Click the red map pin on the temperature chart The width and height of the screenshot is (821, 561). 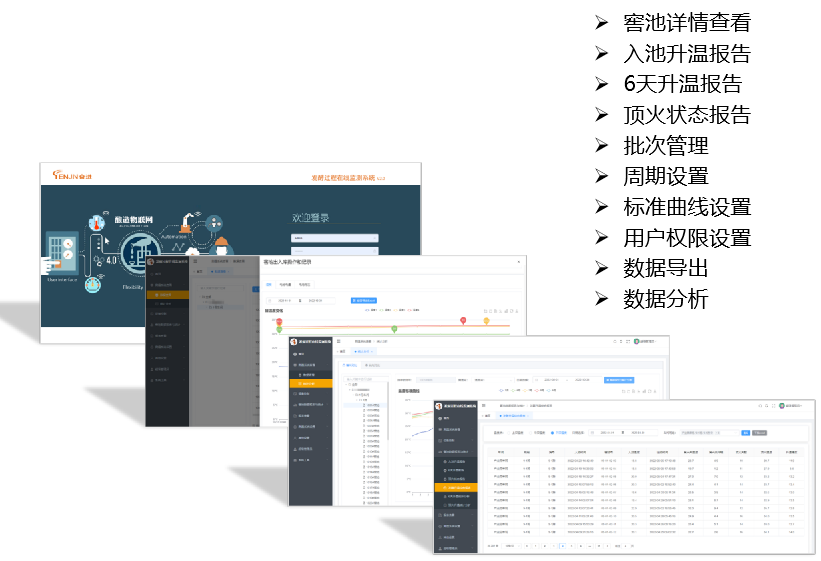(463, 320)
